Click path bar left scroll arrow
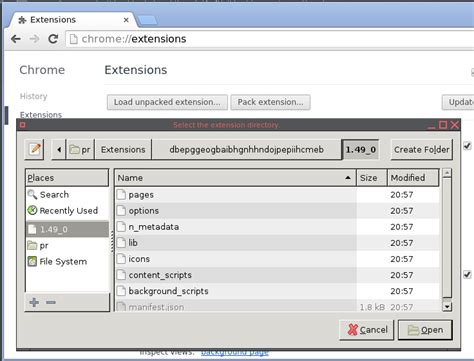474x361 pixels. click(59, 150)
